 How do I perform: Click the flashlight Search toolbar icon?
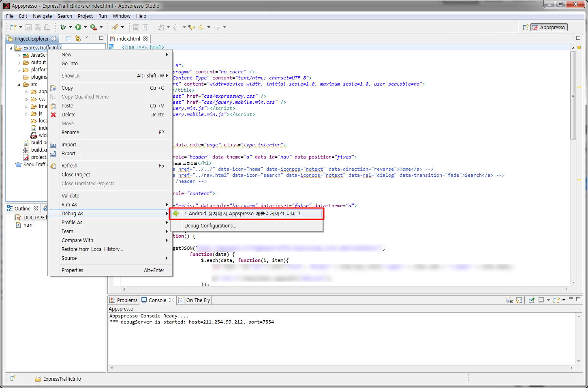tap(115, 27)
